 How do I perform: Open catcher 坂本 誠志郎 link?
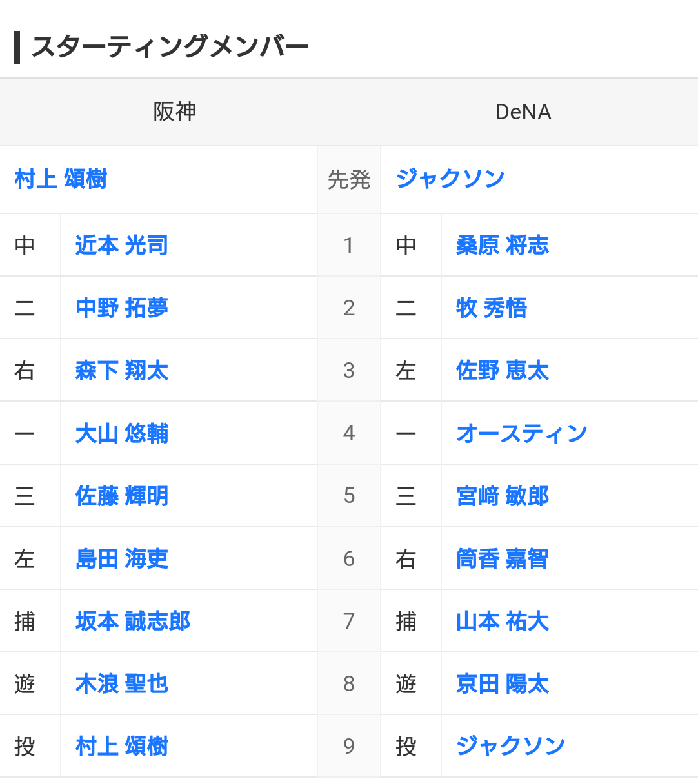[x=132, y=621]
